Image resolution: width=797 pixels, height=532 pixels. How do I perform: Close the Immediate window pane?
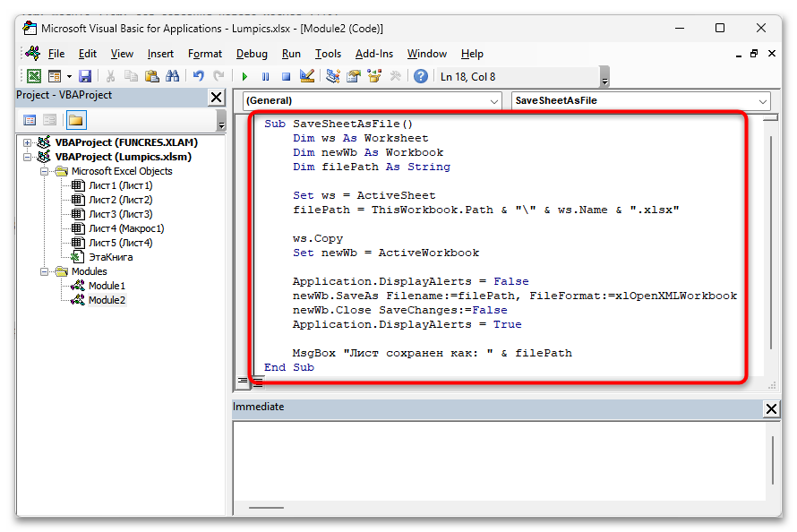point(771,408)
